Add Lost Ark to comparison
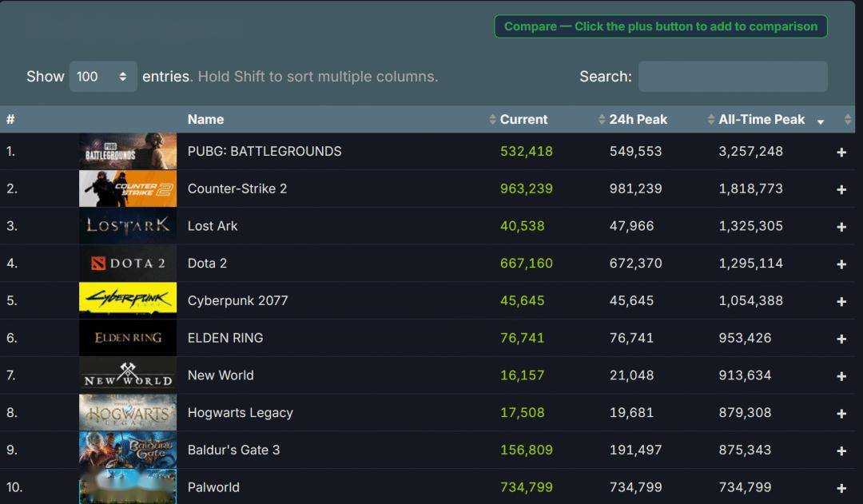 point(841,227)
